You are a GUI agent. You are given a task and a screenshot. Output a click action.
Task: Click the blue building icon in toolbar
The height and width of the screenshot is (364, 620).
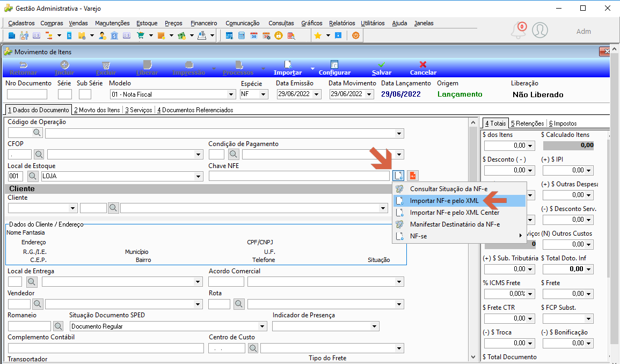[11, 35]
